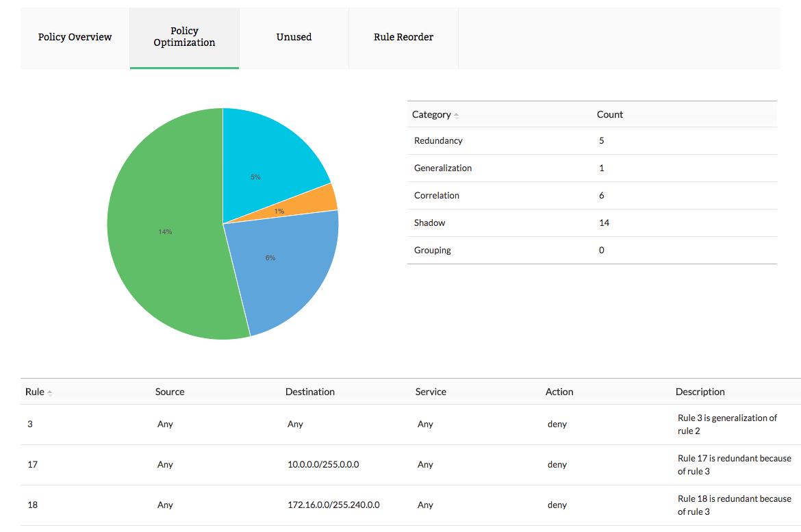This screenshot has height=532, width=801.
Task: Select rule 18 targeting 172.16.0.0
Action: 32,505
